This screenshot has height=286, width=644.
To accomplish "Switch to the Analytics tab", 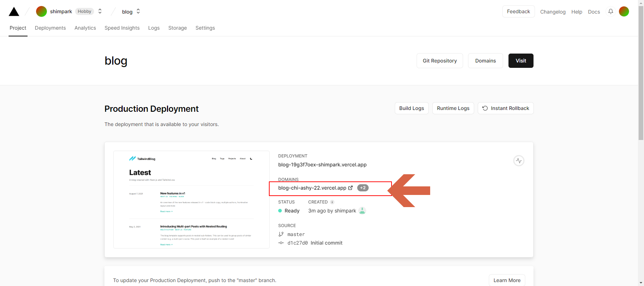I will coord(85,28).
